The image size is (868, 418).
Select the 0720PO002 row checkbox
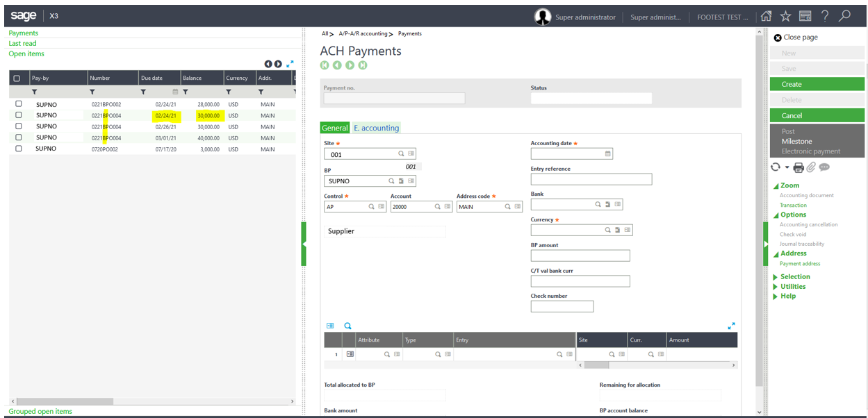[x=19, y=149]
